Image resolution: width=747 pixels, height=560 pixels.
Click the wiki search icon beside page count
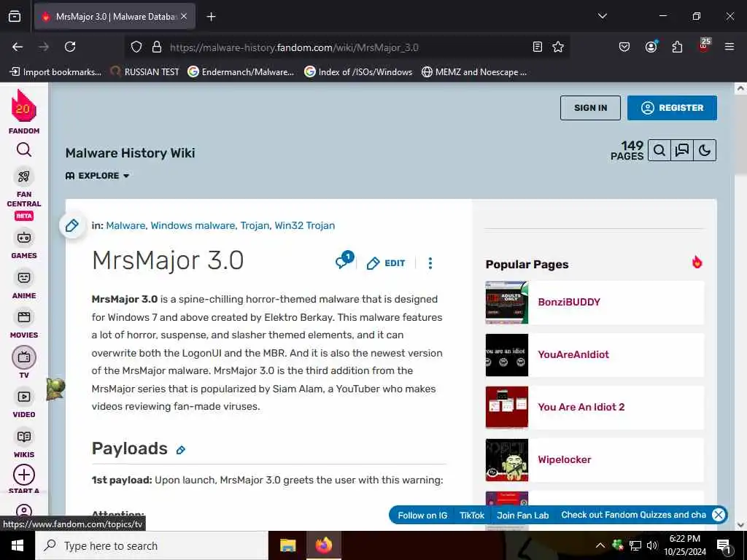[659, 150]
